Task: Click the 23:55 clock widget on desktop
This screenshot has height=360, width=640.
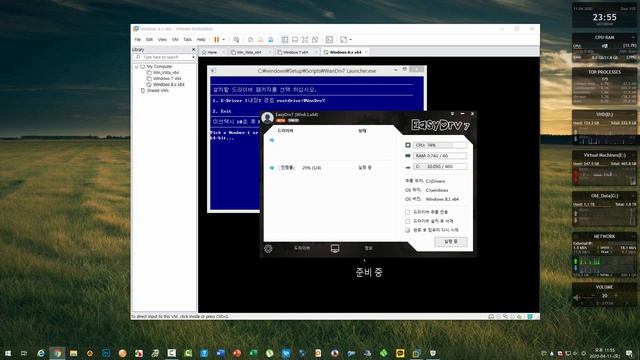Action: (604, 17)
